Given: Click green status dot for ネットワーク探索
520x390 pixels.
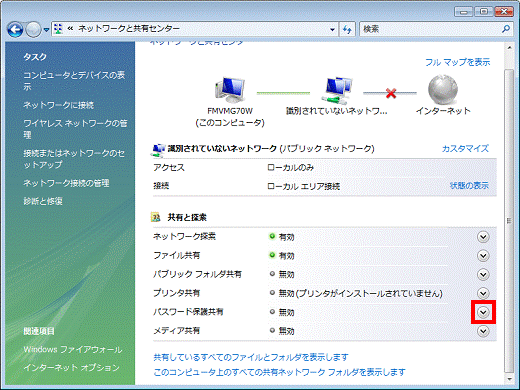Looking at the screenshot, I should click(272, 236).
